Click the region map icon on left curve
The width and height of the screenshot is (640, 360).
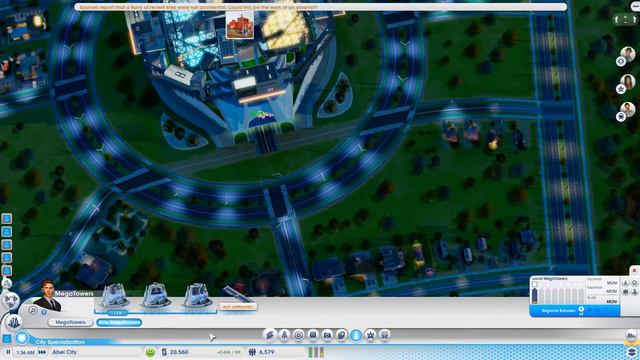10,301
